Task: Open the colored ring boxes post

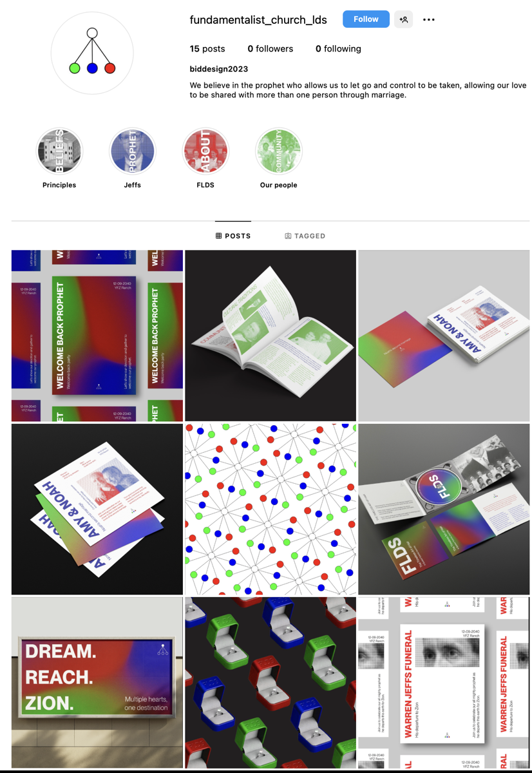Action: pos(271,682)
